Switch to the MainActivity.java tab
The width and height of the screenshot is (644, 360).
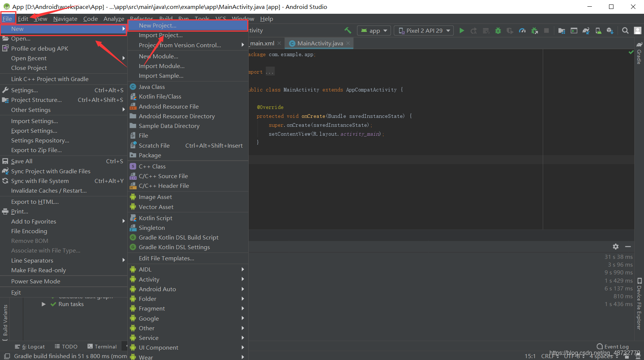coord(319,43)
